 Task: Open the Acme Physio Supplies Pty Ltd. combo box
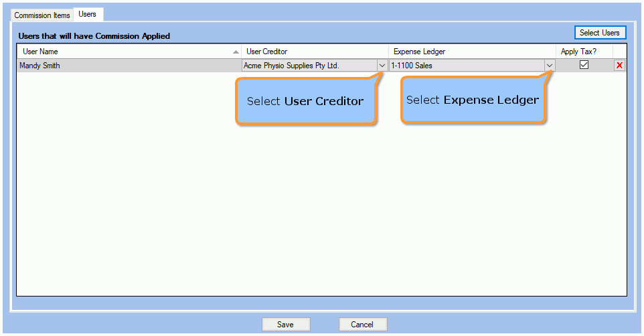[x=315, y=66]
